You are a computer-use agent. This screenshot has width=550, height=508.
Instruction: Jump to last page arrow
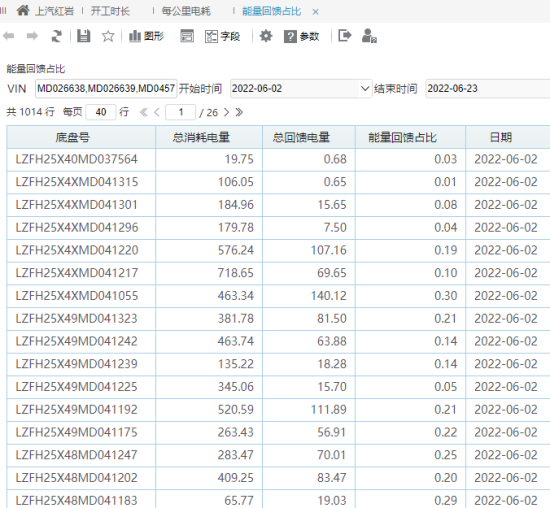(x=239, y=112)
